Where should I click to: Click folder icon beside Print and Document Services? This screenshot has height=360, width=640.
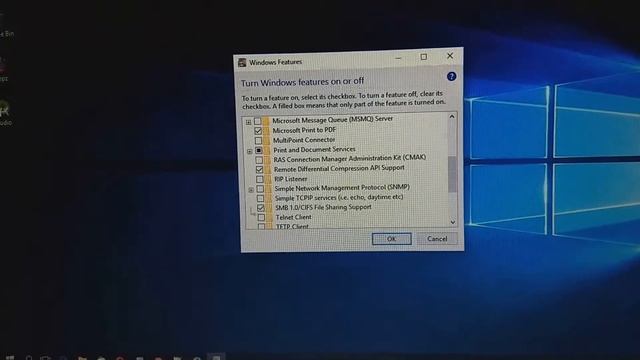pyautogui.click(x=267, y=150)
